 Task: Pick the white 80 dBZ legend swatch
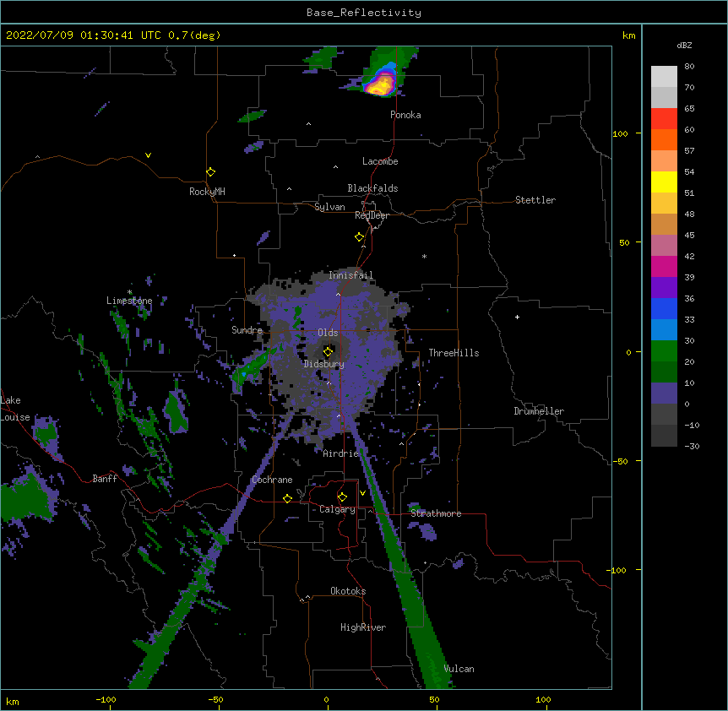click(x=664, y=77)
